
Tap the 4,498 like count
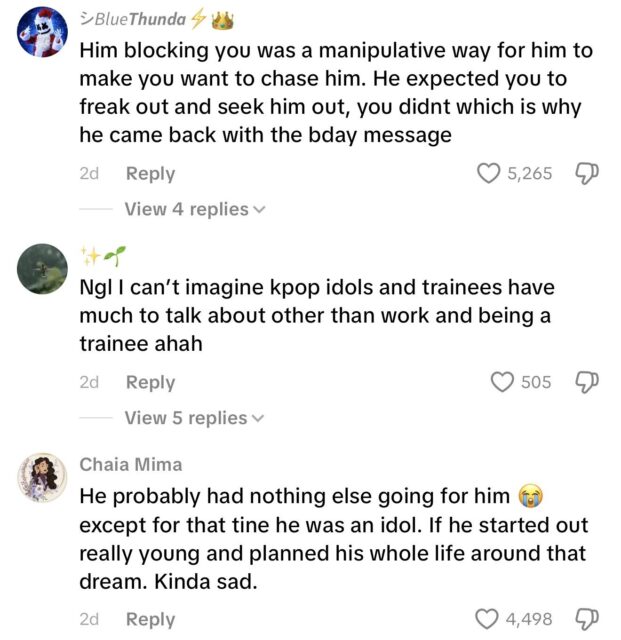pyautogui.click(x=529, y=620)
